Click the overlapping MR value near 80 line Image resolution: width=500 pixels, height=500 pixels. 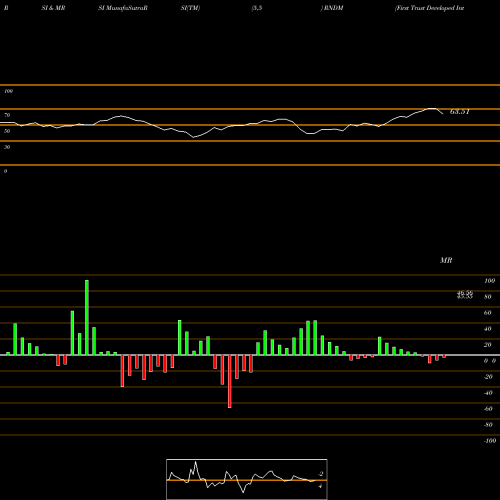pyautogui.click(x=465, y=295)
